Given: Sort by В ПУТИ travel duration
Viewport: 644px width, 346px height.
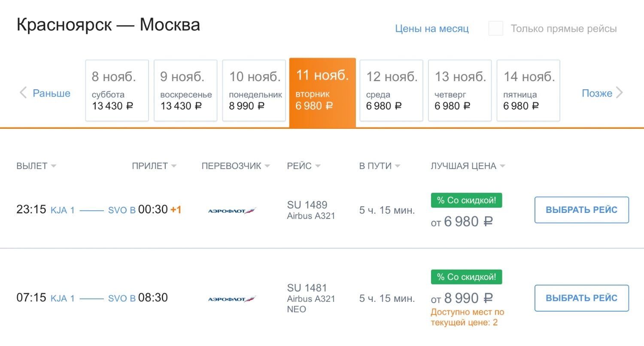Looking at the screenshot, I should [380, 166].
